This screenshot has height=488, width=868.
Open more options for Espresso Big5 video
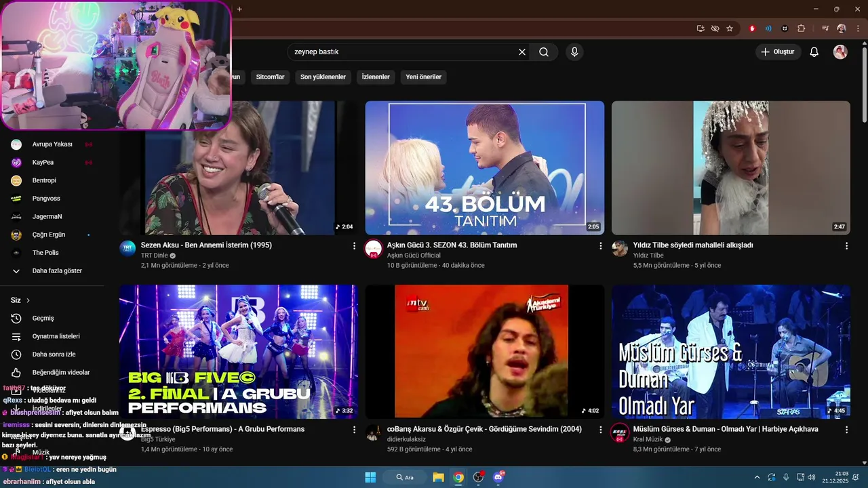click(x=354, y=430)
